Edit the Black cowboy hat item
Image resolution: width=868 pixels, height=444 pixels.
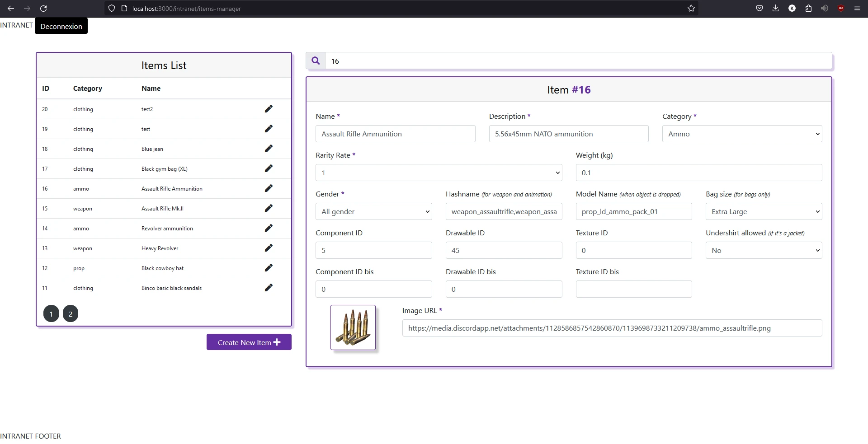click(269, 268)
